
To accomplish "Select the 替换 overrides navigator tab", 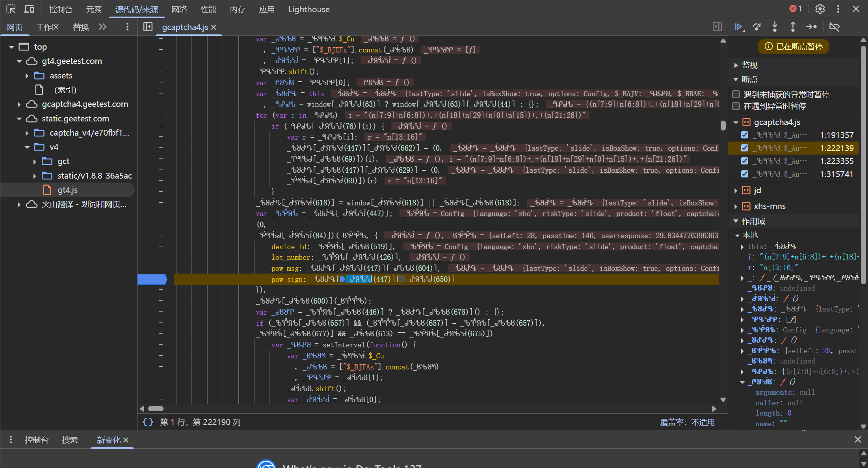I will (x=81, y=27).
